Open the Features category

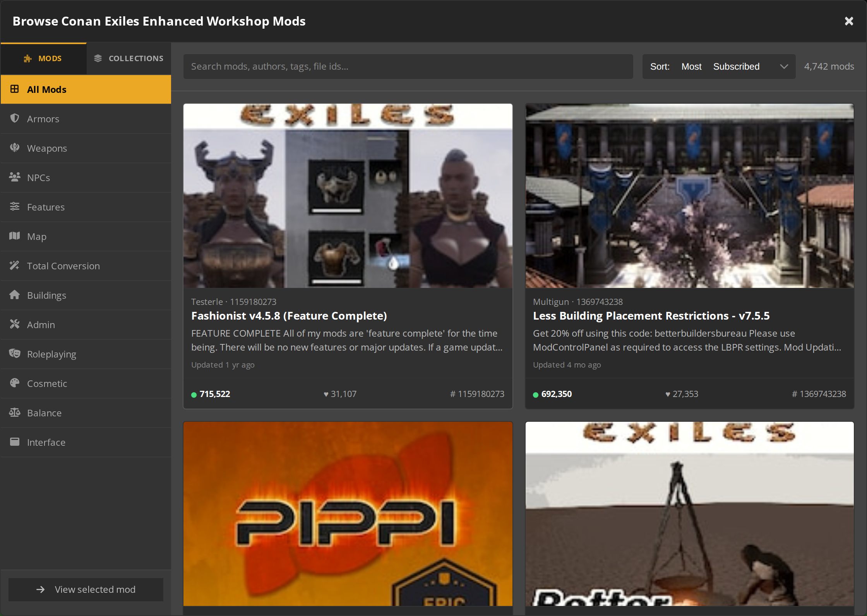click(x=86, y=207)
